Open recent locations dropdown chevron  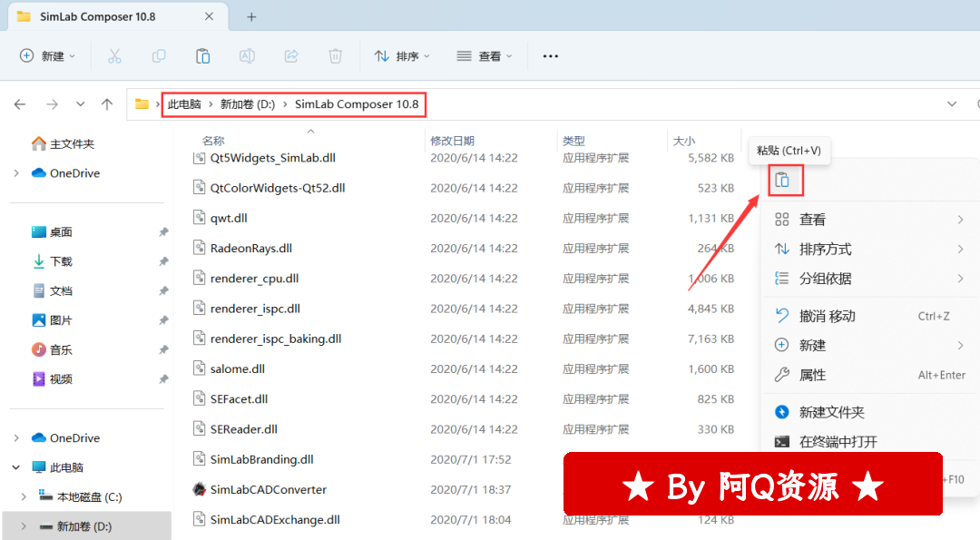pos(81,104)
